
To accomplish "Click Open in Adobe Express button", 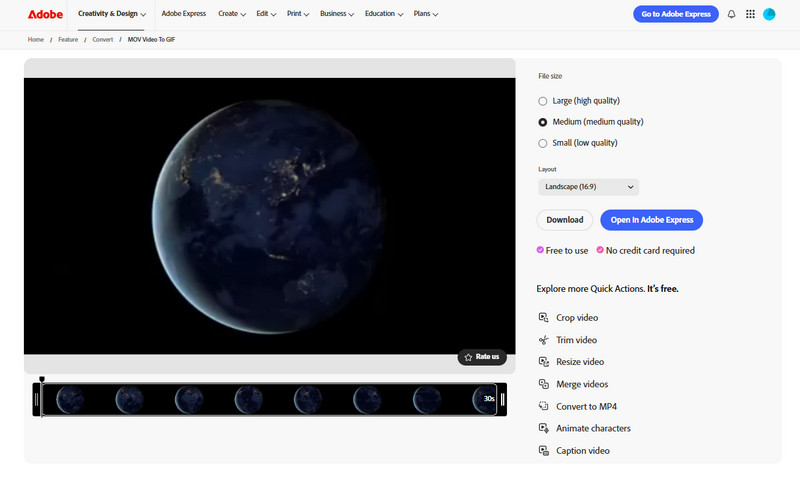I will coord(652,220).
